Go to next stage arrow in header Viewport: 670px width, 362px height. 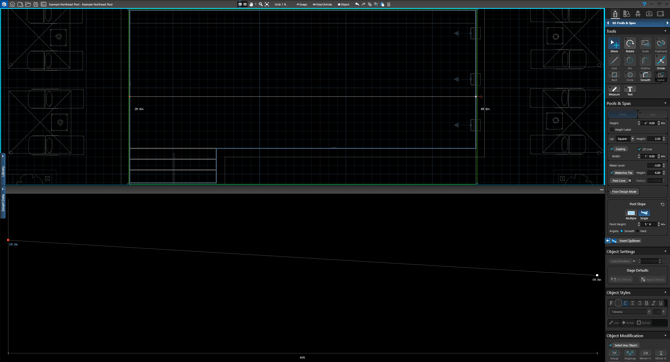click(x=667, y=23)
